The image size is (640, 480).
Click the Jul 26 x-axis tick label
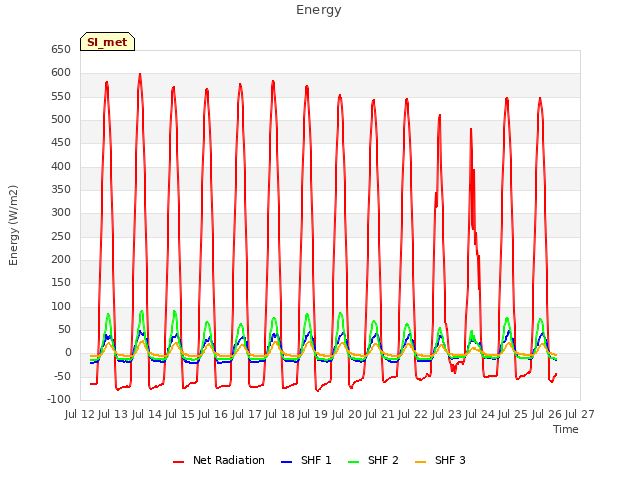point(547,414)
